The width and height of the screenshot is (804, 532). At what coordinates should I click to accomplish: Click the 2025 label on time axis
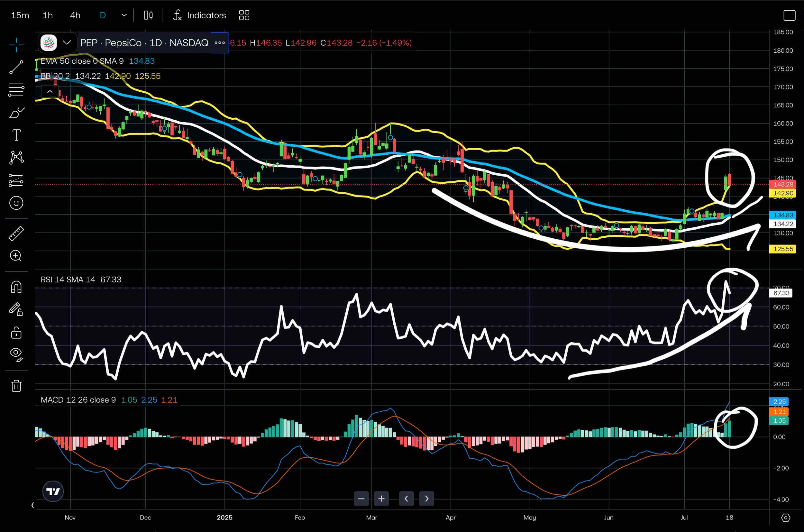click(224, 518)
